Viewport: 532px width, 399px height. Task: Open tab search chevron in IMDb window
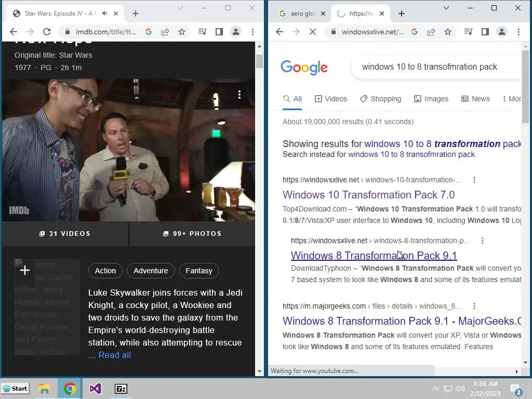[x=180, y=8]
